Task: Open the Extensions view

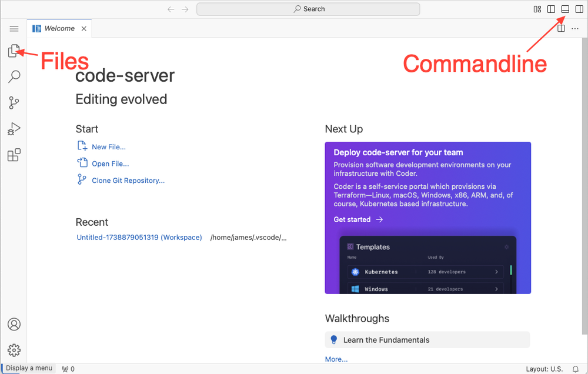Action: coord(14,155)
